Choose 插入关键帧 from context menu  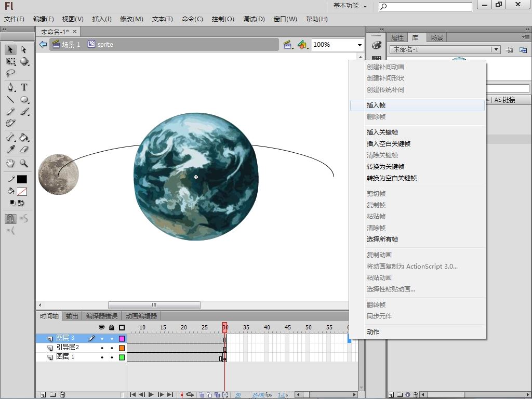[417, 132]
